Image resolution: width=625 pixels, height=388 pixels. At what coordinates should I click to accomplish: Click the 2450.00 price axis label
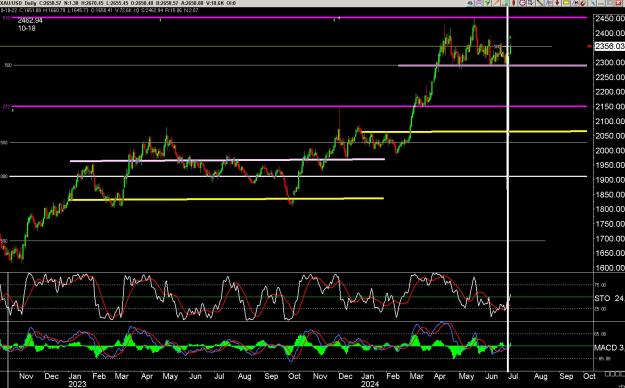coord(609,18)
